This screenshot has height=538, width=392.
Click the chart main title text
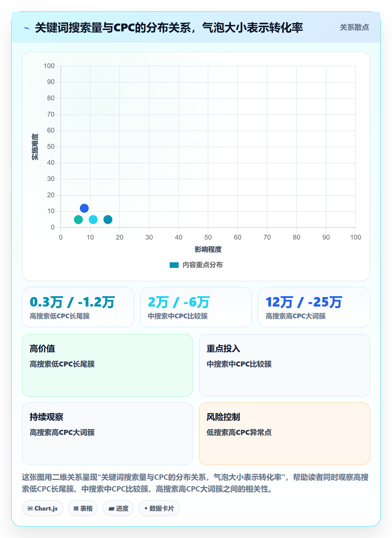point(169,28)
